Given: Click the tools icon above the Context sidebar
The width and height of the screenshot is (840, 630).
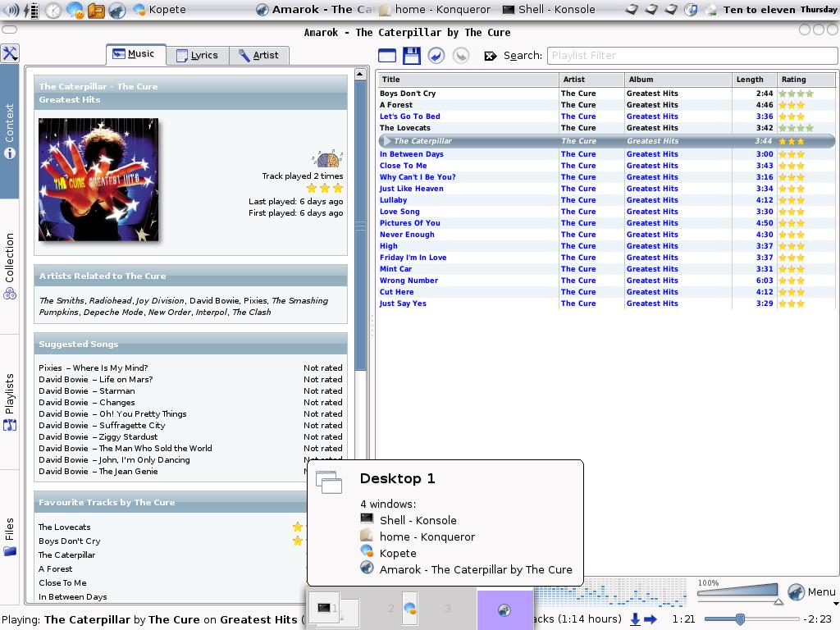Looking at the screenshot, I should (x=10, y=53).
